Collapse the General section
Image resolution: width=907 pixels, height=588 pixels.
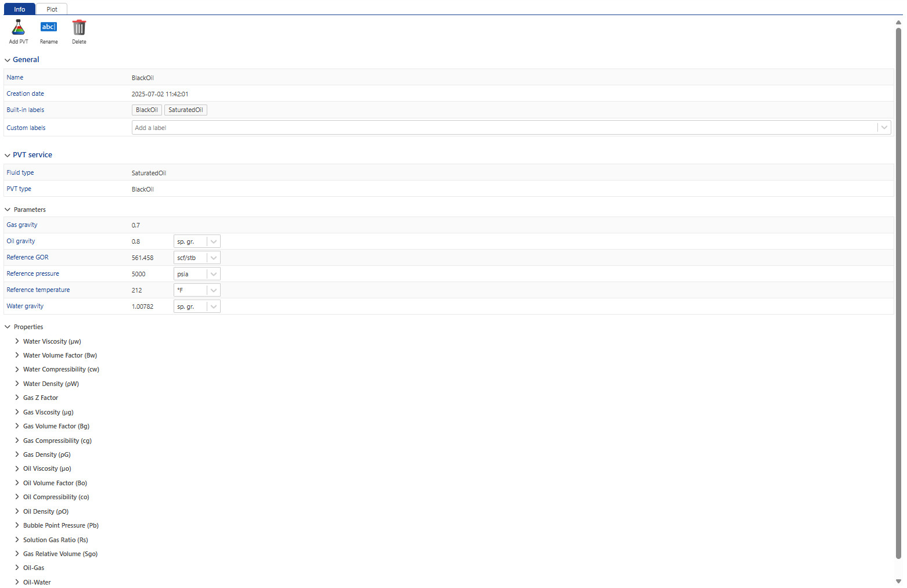[8, 60]
